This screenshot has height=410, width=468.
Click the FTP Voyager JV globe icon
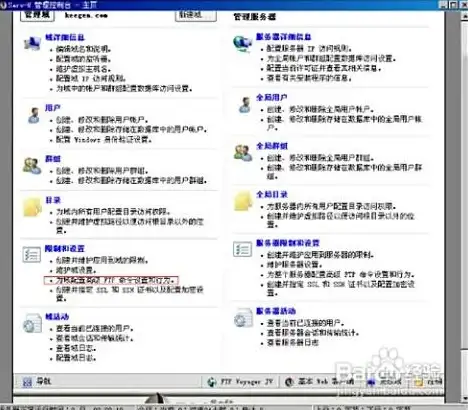pos(212,382)
